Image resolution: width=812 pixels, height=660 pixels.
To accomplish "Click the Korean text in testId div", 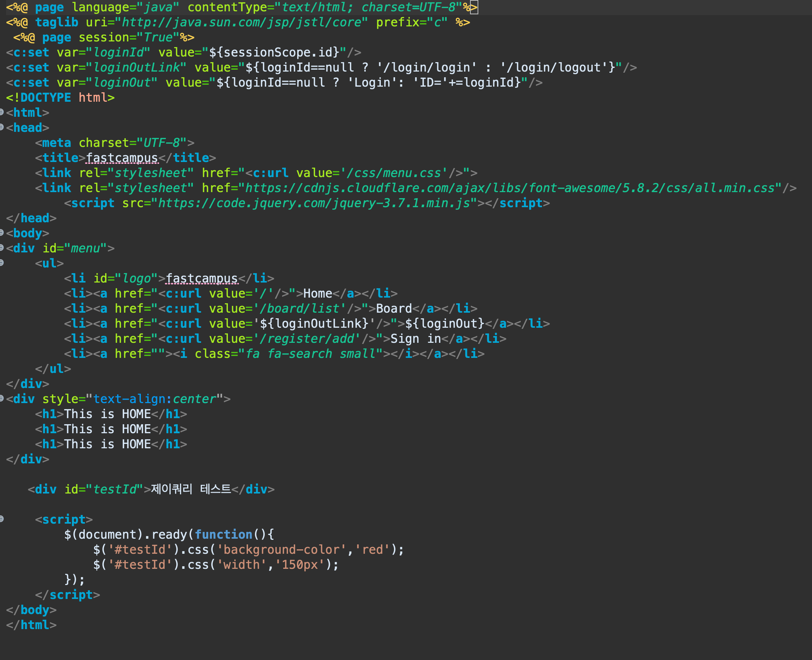I will tap(191, 489).
